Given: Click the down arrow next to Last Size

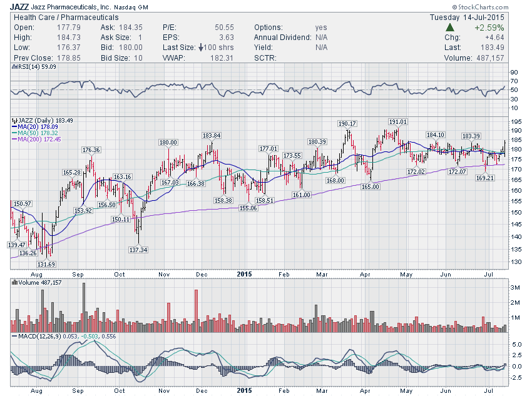Looking at the screenshot, I should (x=201, y=48).
